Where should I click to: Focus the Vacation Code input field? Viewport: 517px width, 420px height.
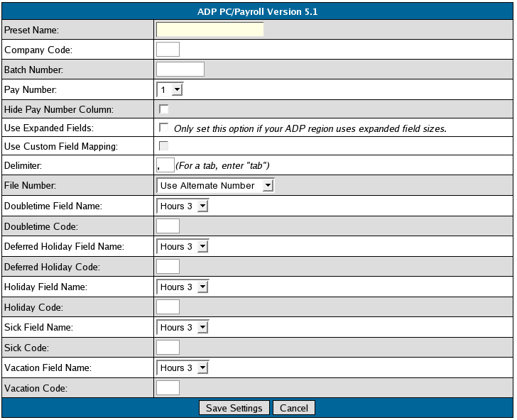click(x=168, y=388)
